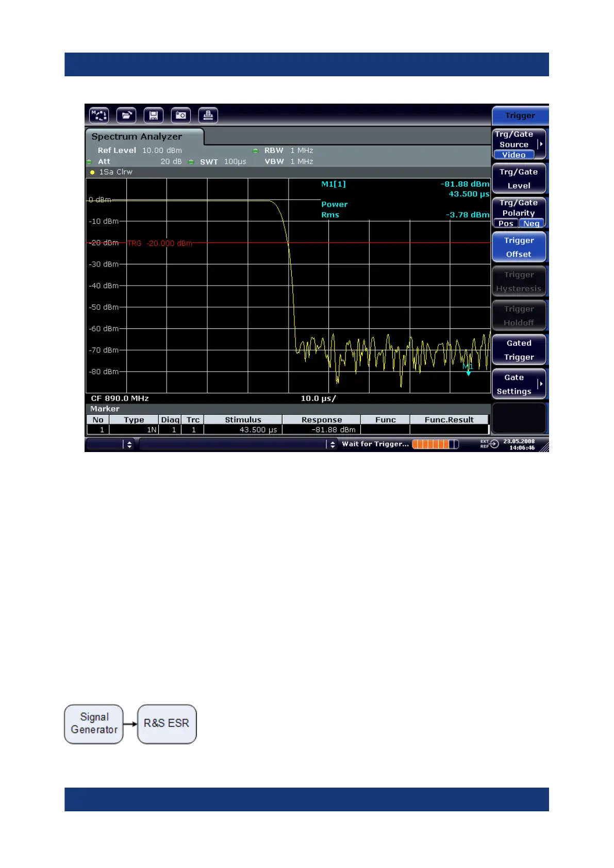Click the EXT REF status icon

[489, 444]
